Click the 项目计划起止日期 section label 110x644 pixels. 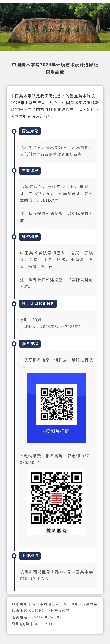[x=38, y=304]
